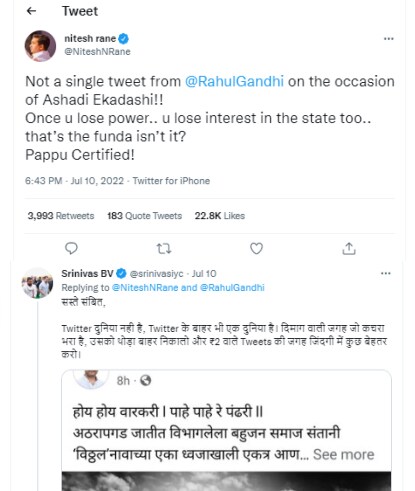View the 22.8K Likes list
The image size is (415, 491).
[220, 216]
